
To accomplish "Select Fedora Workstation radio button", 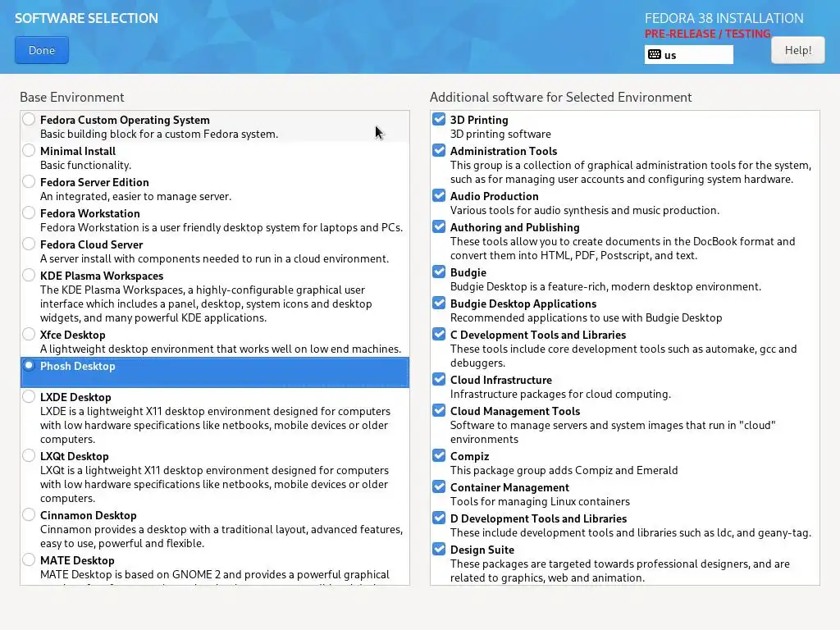I will click(29, 212).
